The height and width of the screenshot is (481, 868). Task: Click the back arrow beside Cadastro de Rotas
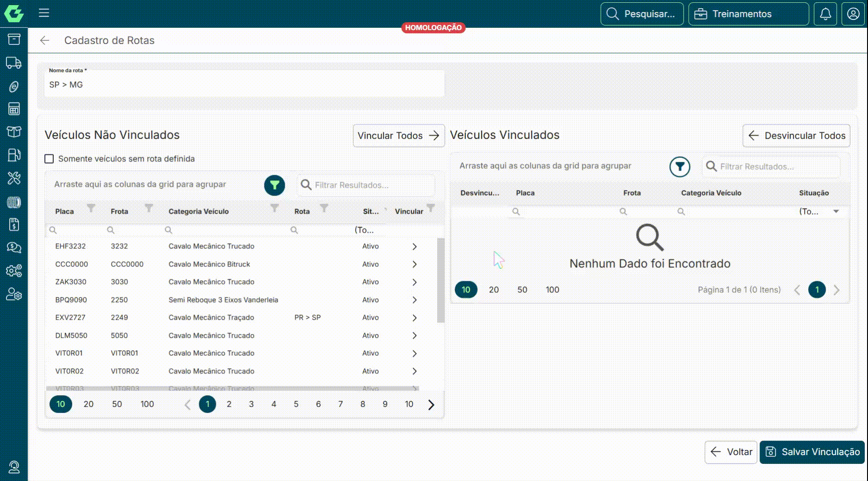click(44, 40)
